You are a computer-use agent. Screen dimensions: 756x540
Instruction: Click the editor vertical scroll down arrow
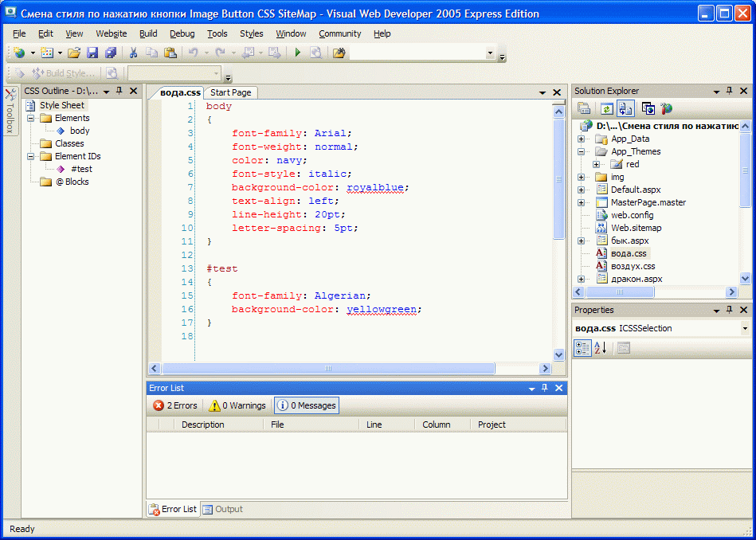558,355
